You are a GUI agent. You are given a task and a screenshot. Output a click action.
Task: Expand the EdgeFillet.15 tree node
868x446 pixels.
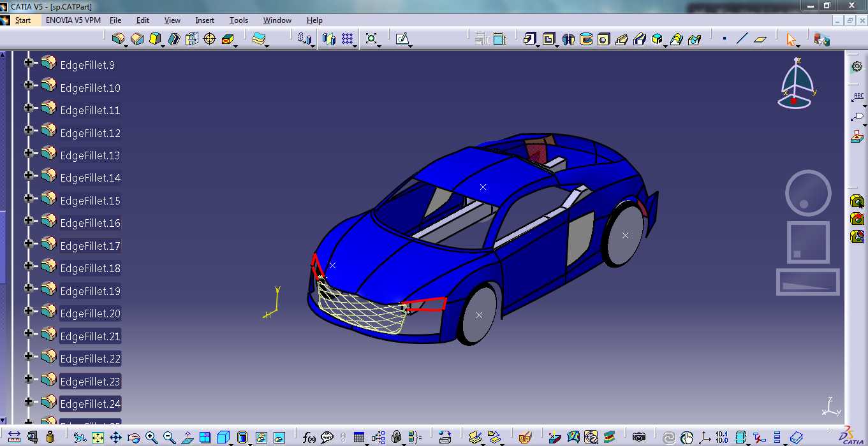[x=28, y=198]
